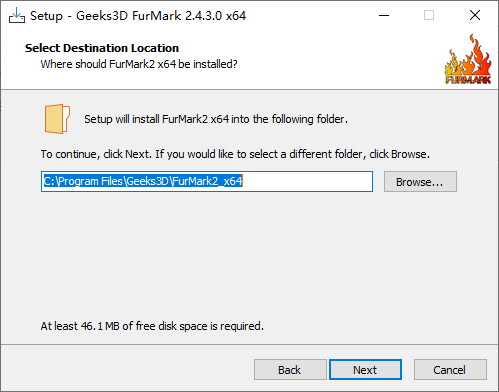Click the Select Destination Location heading
499x392 pixels.
click(102, 48)
